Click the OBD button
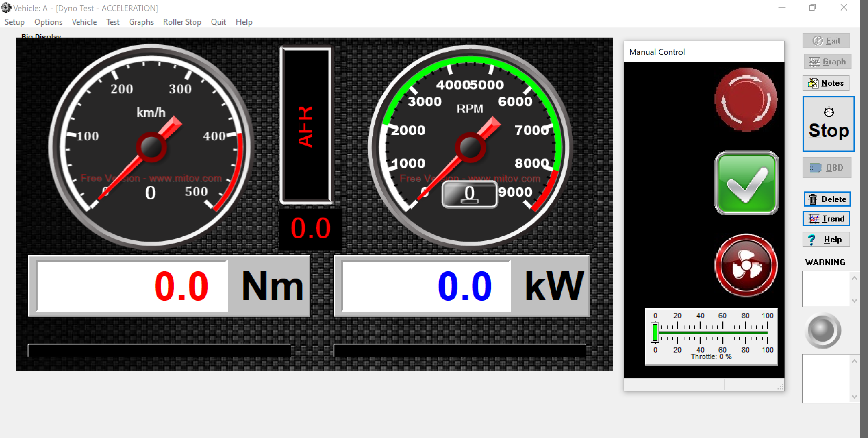This screenshot has width=868, height=438. (x=827, y=167)
